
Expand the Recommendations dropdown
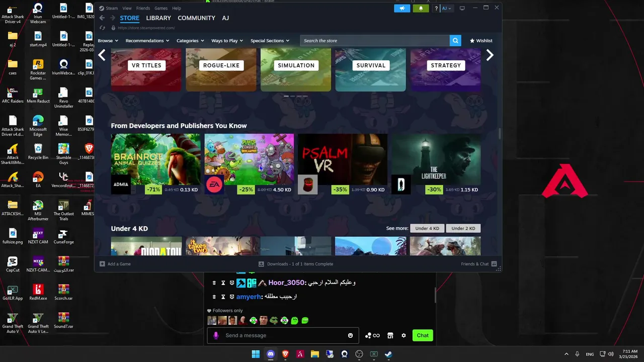[x=147, y=41]
